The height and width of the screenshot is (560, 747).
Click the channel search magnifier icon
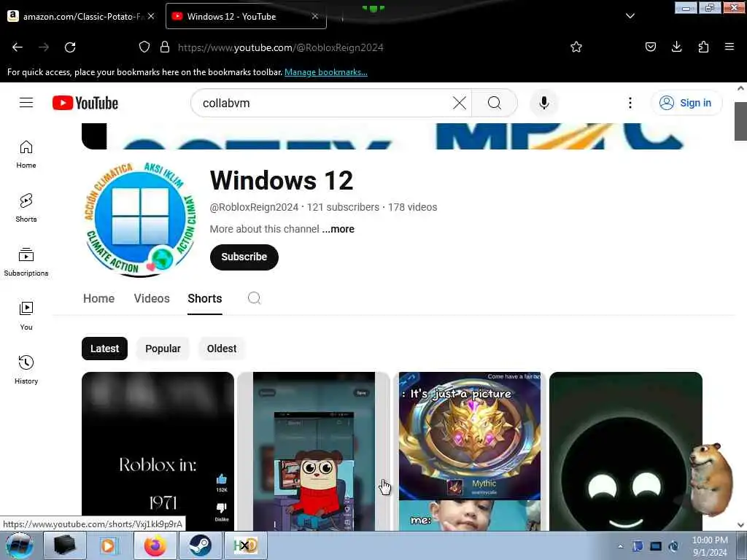click(254, 298)
